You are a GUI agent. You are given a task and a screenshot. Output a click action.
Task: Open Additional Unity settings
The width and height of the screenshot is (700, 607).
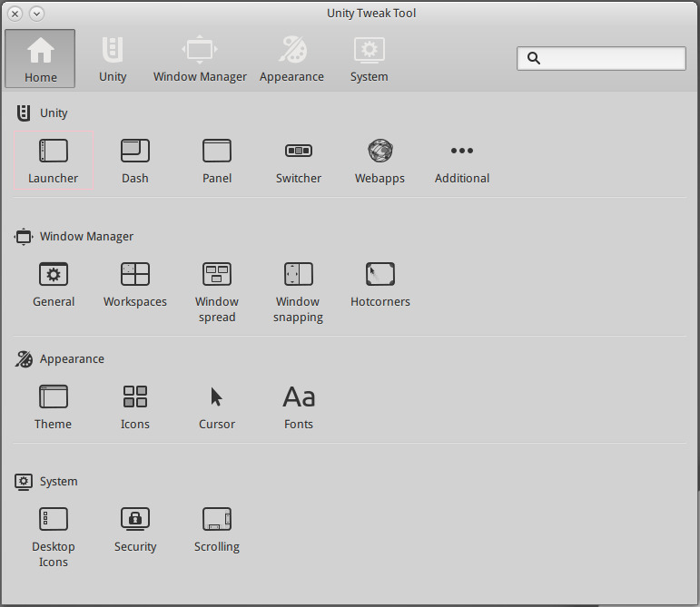(x=461, y=152)
